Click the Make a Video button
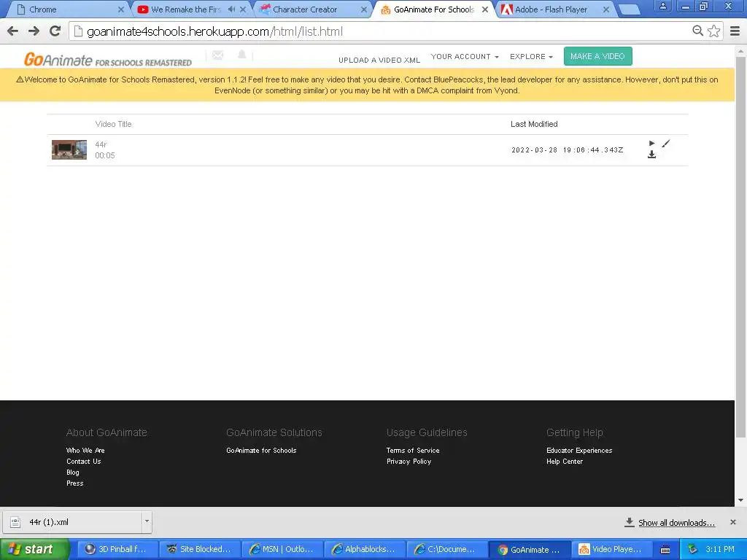Viewport: 747px width, 560px height. [x=598, y=56]
